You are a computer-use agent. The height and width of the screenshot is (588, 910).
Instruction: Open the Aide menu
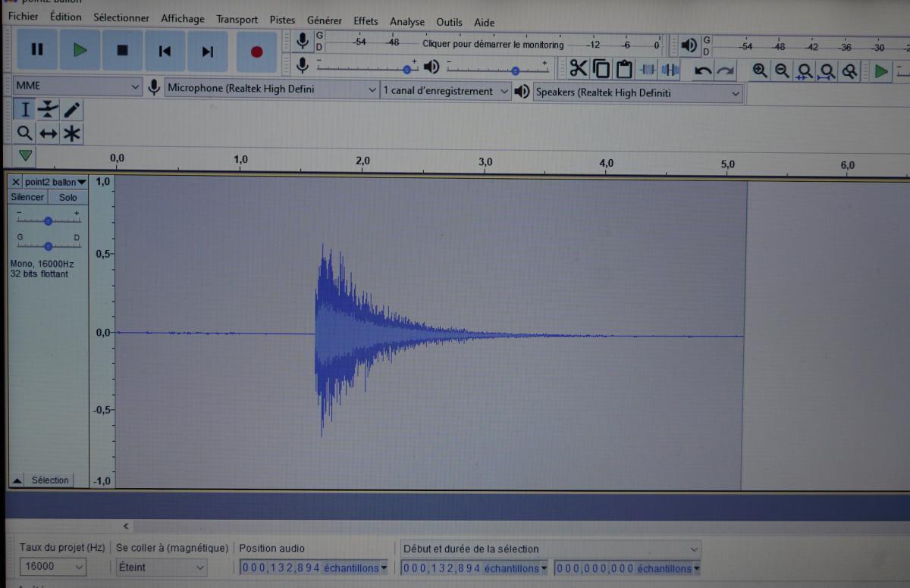[x=485, y=23]
